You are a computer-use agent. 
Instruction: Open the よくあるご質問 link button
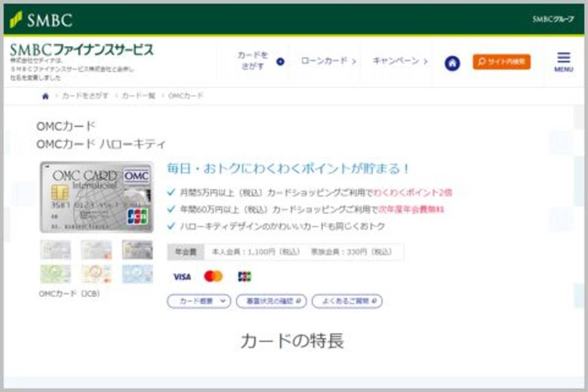[x=347, y=301]
